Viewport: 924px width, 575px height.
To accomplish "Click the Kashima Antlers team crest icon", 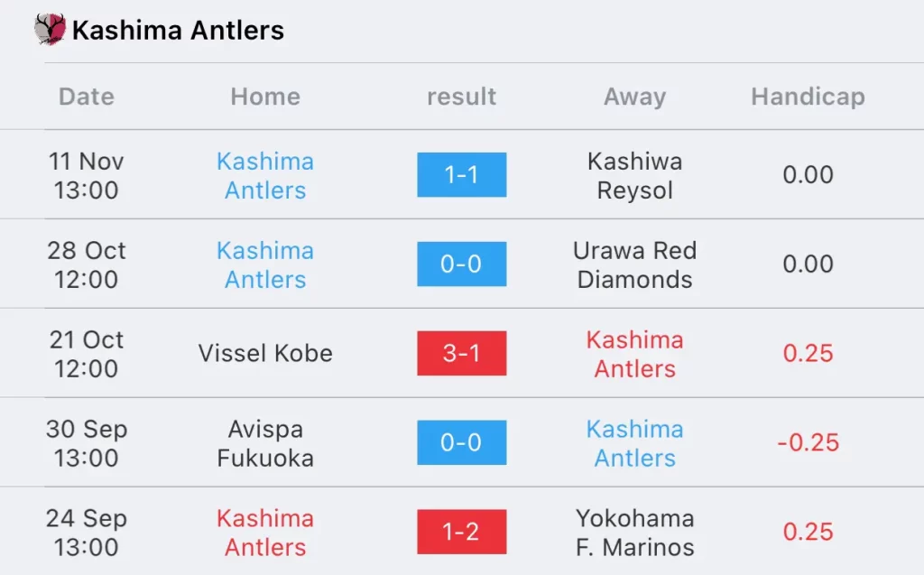I will coord(51,29).
